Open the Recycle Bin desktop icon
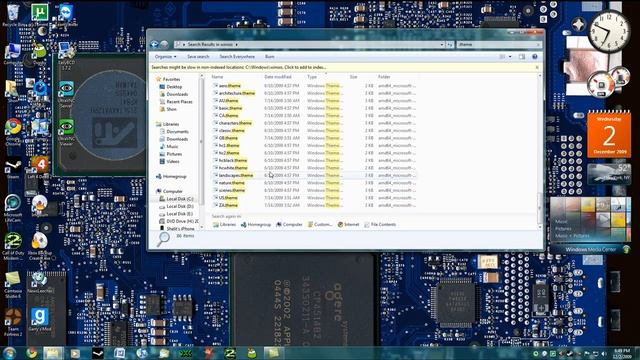The image size is (640, 360). [x=13, y=15]
